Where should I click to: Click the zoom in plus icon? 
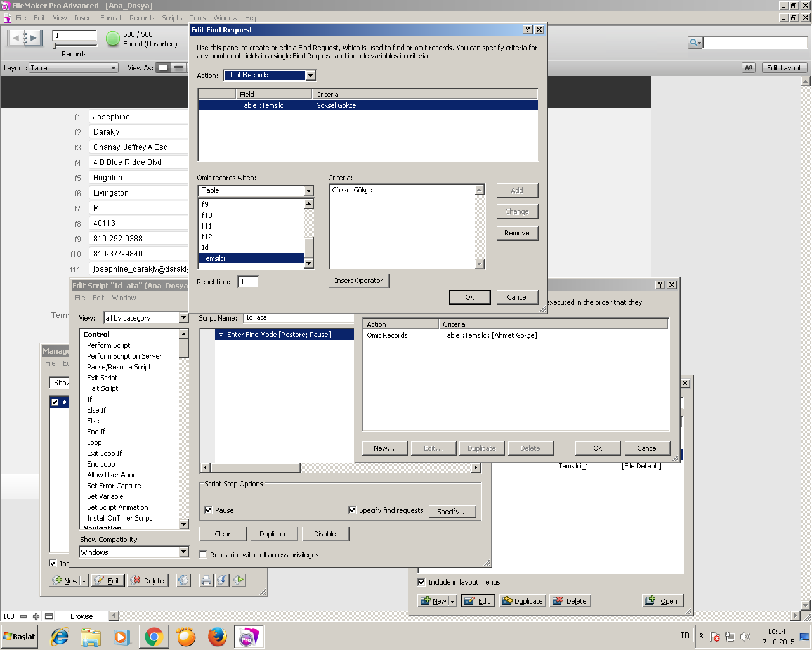pyautogui.click(x=36, y=616)
